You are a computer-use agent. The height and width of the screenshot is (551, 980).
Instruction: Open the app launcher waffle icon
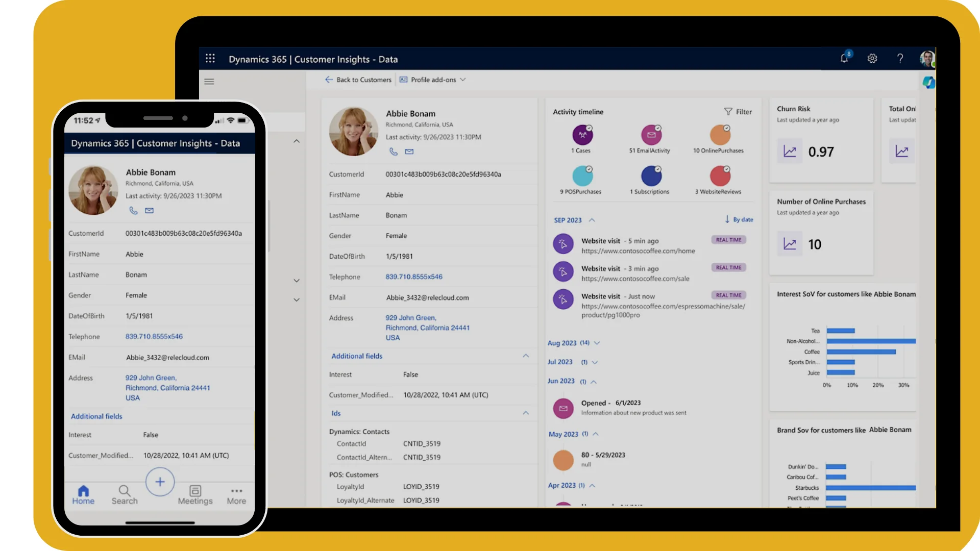point(210,59)
